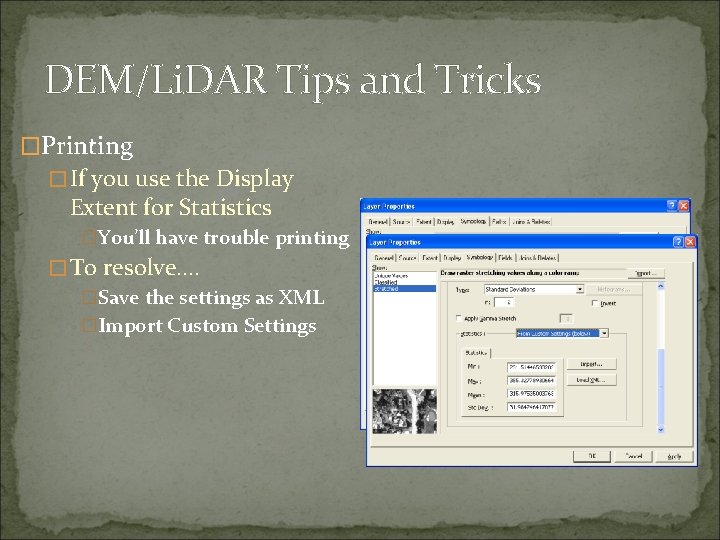Select the inner Statistics tab
The width and height of the screenshot is (720, 540).
pyautogui.click(x=476, y=353)
